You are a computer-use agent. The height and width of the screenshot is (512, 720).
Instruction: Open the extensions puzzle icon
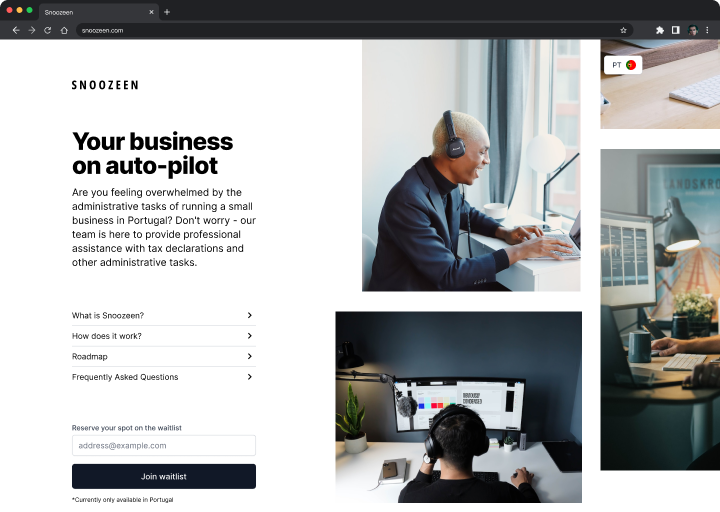(x=660, y=30)
